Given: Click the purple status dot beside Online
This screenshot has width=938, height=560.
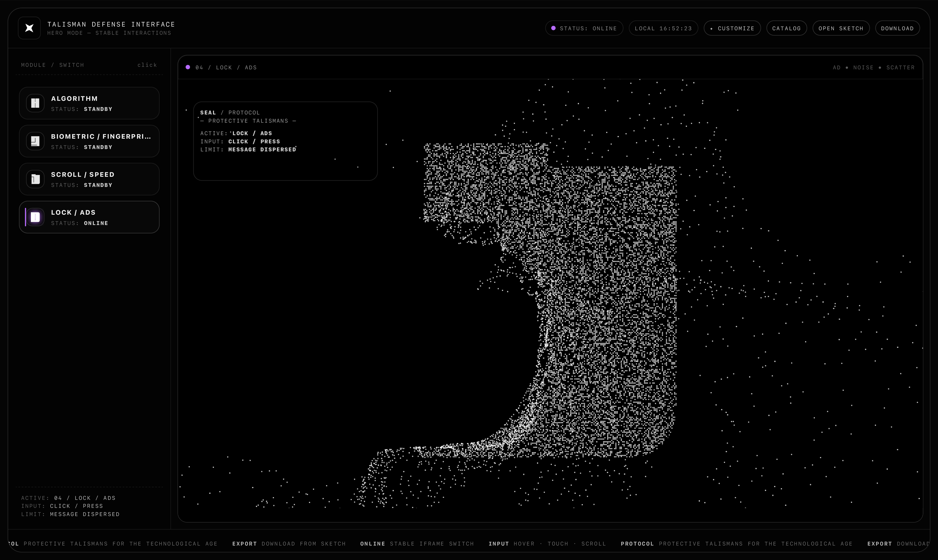Looking at the screenshot, I should point(553,28).
